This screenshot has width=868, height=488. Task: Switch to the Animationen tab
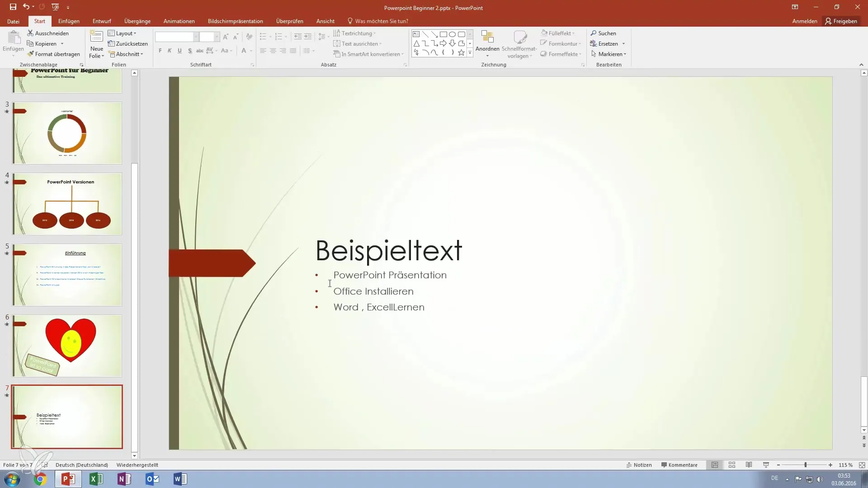pyautogui.click(x=179, y=21)
